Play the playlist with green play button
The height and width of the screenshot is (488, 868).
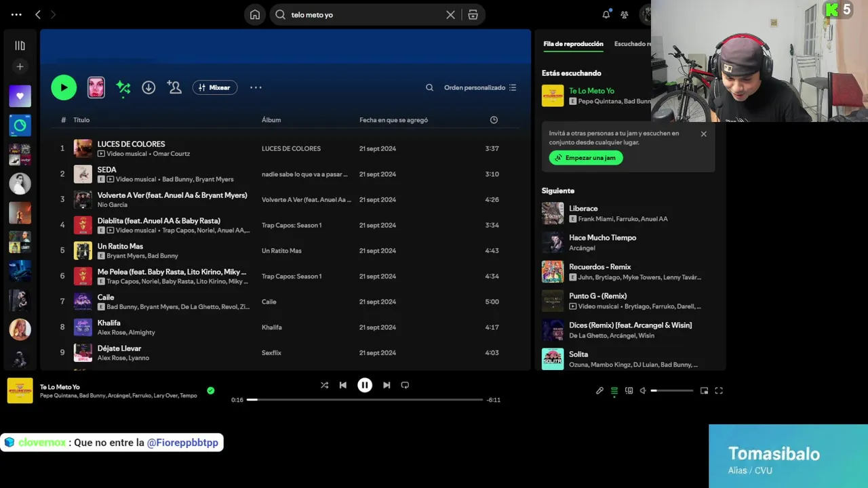coord(64,87)
